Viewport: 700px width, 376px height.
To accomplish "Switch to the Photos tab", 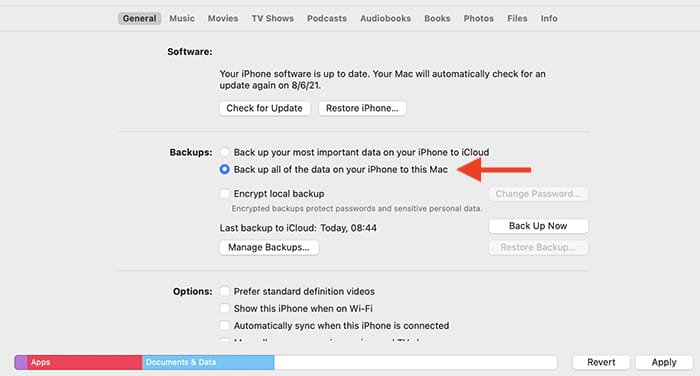I will (479, 18).
